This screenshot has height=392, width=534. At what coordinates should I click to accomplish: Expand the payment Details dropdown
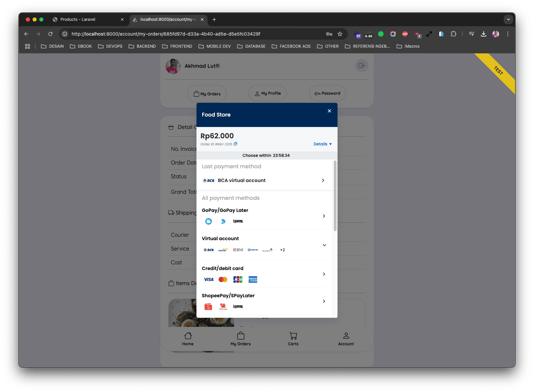[322, 144]
